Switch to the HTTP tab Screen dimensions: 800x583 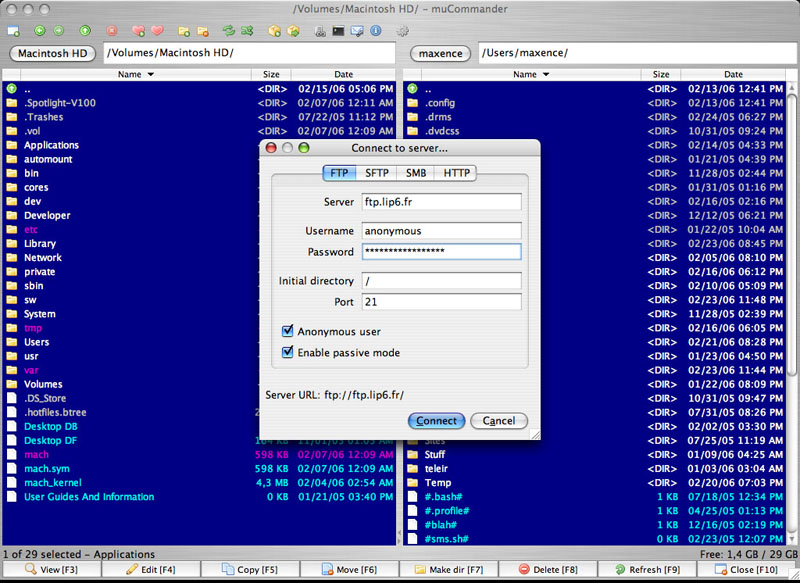click(x=456, y=173)
